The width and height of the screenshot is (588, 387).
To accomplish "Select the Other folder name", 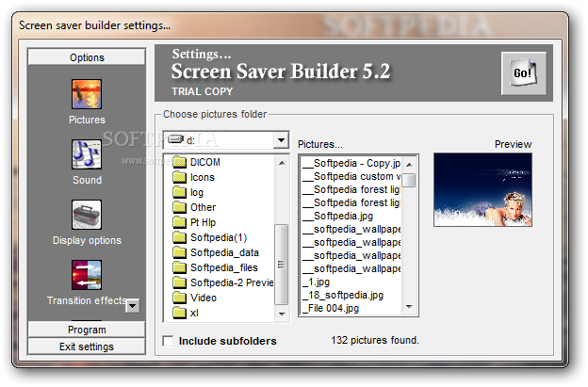I will pyautogui.click(x=203, y=207).
